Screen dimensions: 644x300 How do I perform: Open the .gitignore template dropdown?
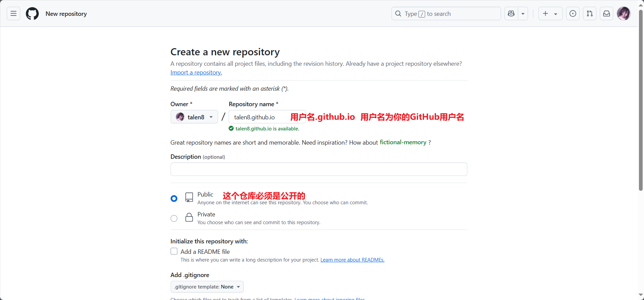[207, 287]
